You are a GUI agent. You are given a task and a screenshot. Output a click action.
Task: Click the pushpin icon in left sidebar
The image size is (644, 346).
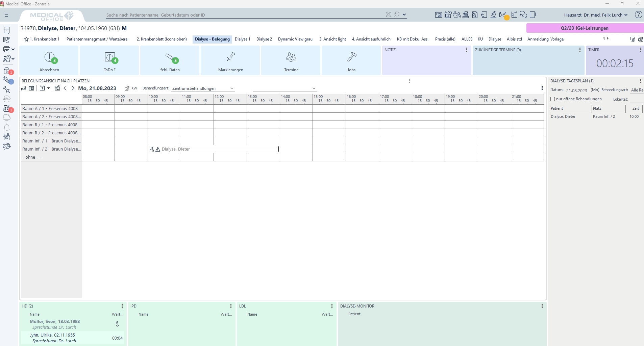click(7, 90)
